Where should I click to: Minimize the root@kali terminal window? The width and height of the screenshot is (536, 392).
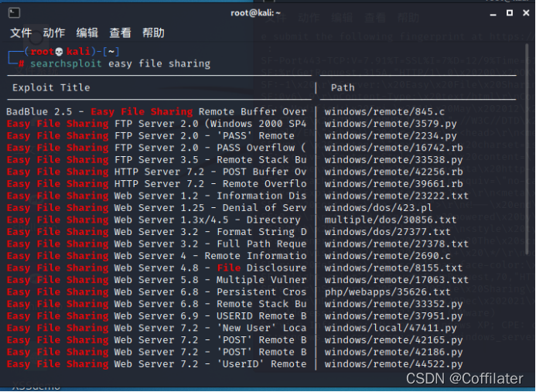(x=493, y=14)
